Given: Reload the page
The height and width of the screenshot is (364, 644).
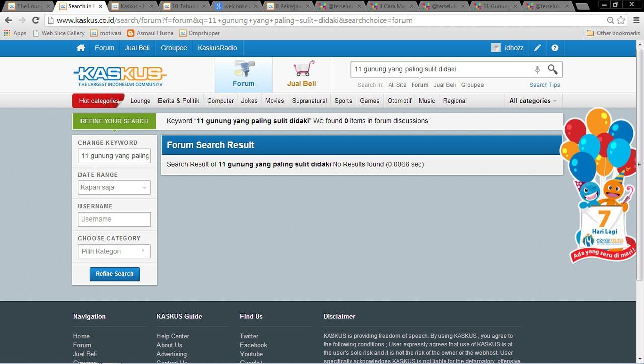Looking at the screenshot, I should coord(35,20).
